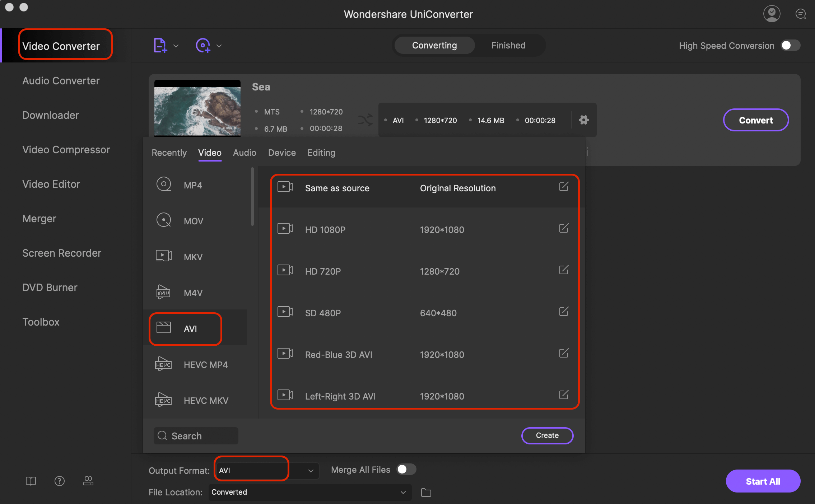Switch to the Audio format tab

point(244,153)
